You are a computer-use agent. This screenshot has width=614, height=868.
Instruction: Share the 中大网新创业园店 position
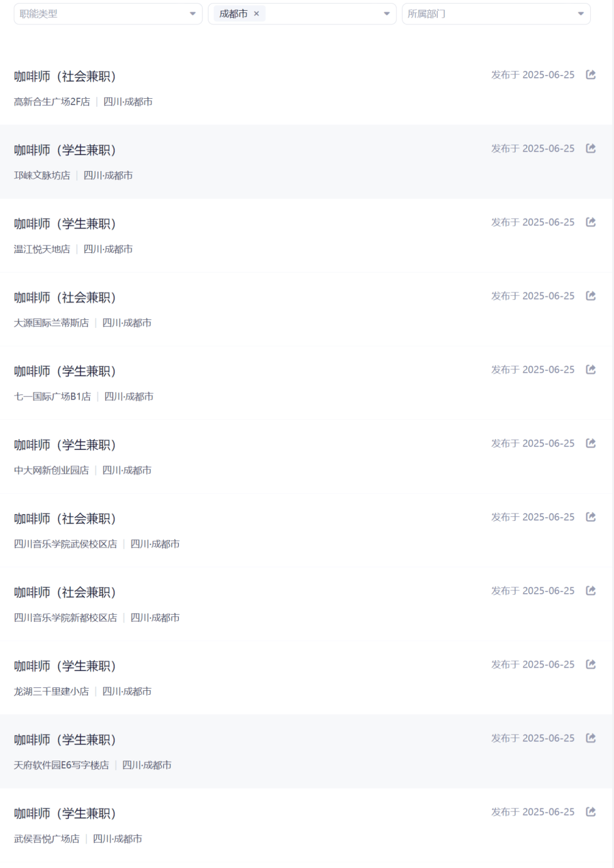(591, 443)
